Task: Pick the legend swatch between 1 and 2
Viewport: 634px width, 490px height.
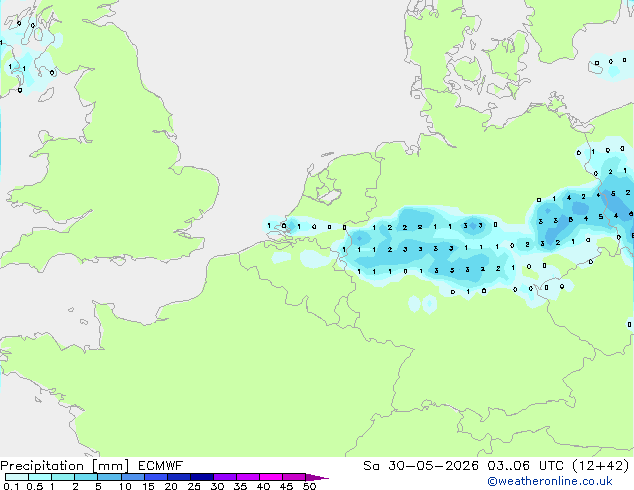Action: pyautogui.click(x=63, y=477)
